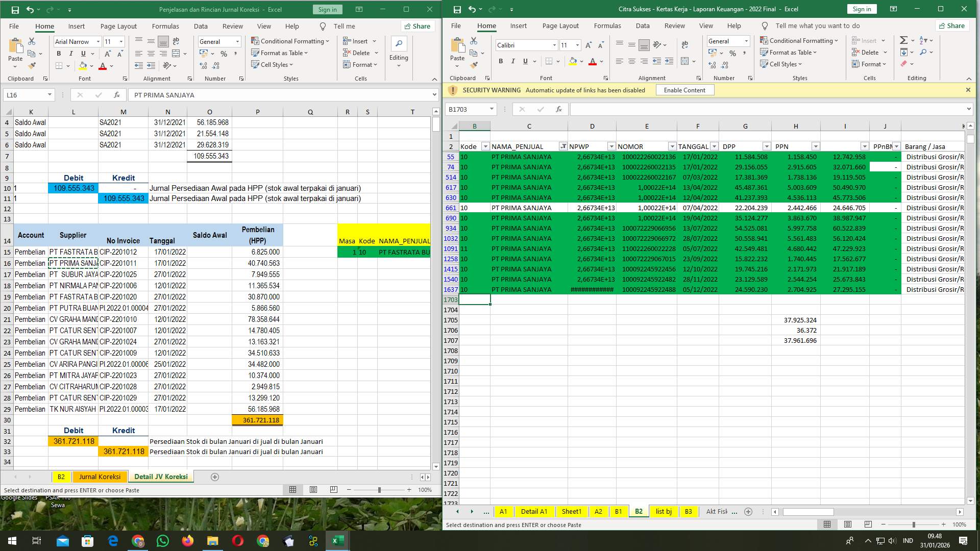This screenshot has width=980, height=551.
Task: Open the Arial Narrow font dropdown
Action: 99,41
